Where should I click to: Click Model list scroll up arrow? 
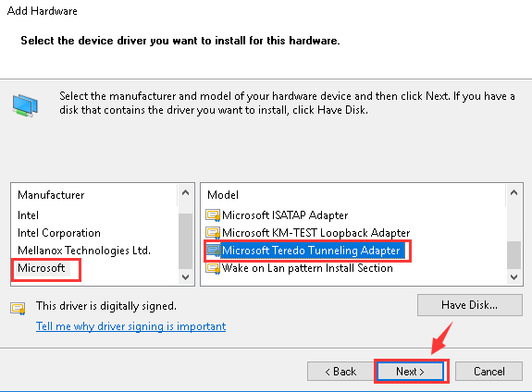513,193
